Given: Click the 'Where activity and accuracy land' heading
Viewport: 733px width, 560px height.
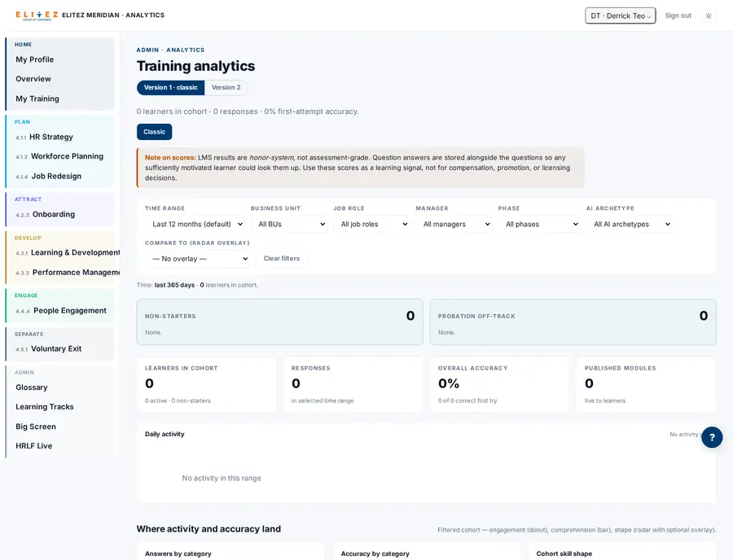Looking at the screenshot, I should pyautogui.click(x=208, y=529).
